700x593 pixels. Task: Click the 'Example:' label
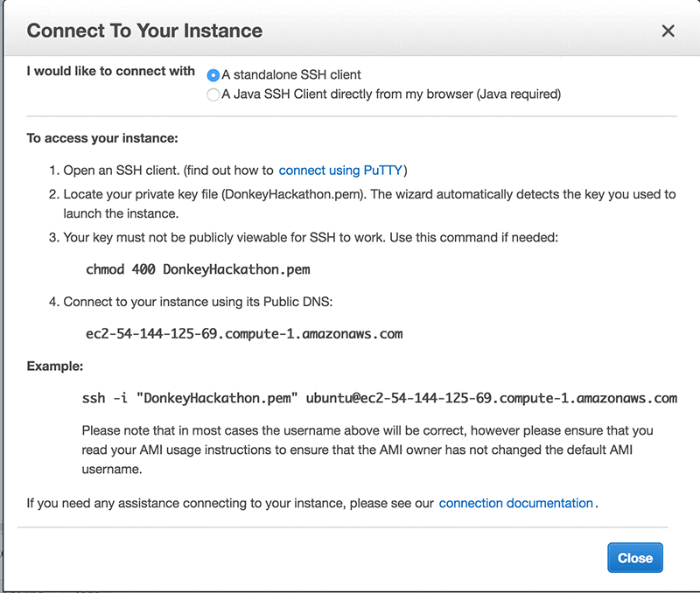pyautogui.click(x=53, y=366)
